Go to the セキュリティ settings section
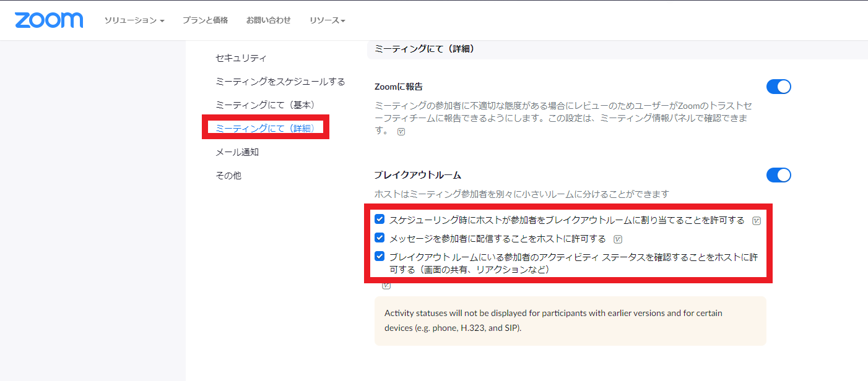This screenshot has width=868, height=381. click(x=240, y=58)
